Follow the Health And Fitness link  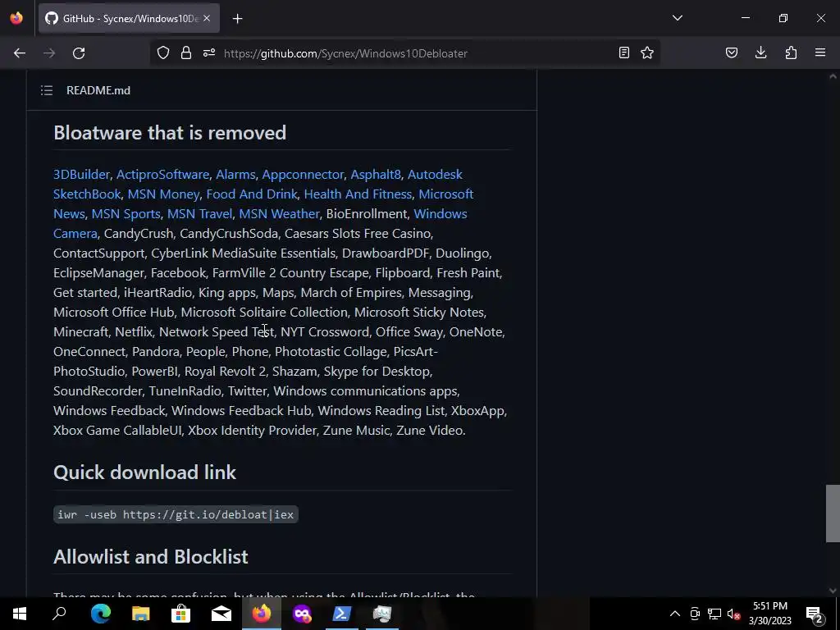358,194
